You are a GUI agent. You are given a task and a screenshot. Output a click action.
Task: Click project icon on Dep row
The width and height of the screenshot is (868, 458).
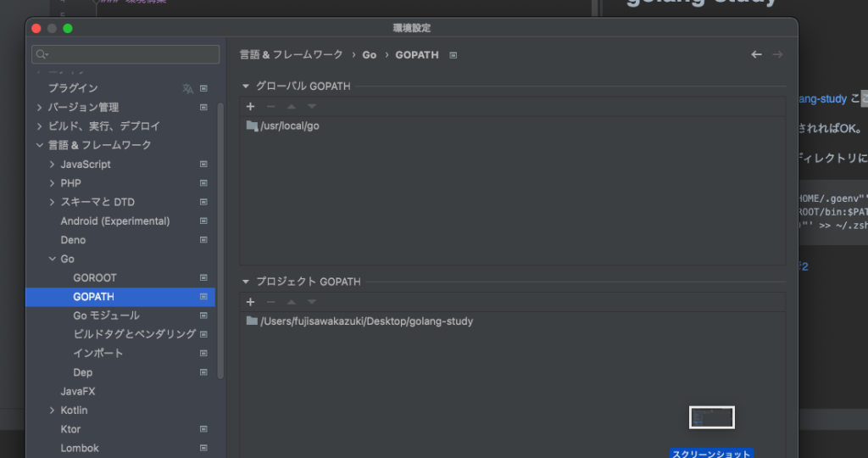(x=203, y=372)
